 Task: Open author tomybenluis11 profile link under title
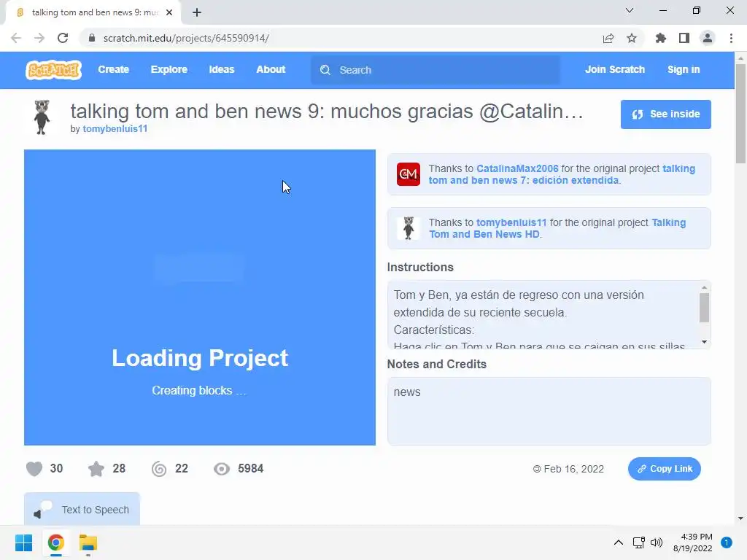115,128
